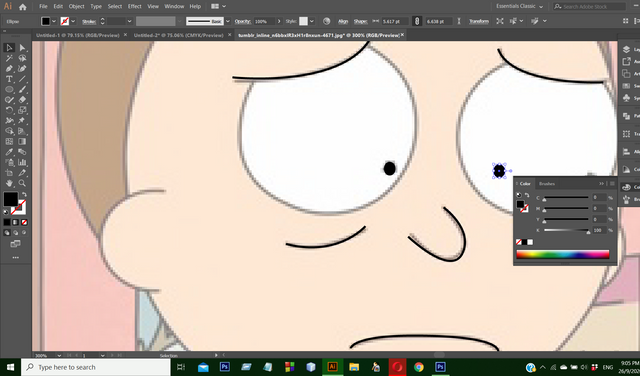Viewport: 640px width, 376px height.
Task: Click the Search Adobe Stock field
Action: coord(589,6)
